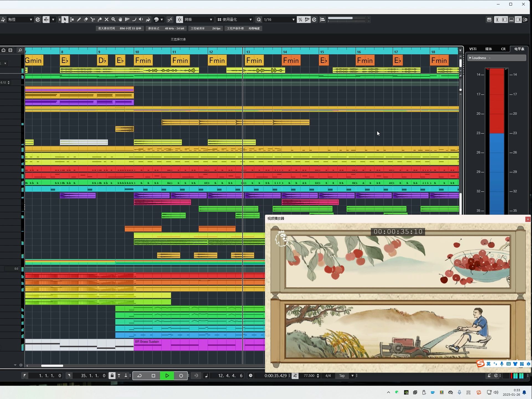Click the green Play button
Screen dimensions: 532x399
pos(167,376)
